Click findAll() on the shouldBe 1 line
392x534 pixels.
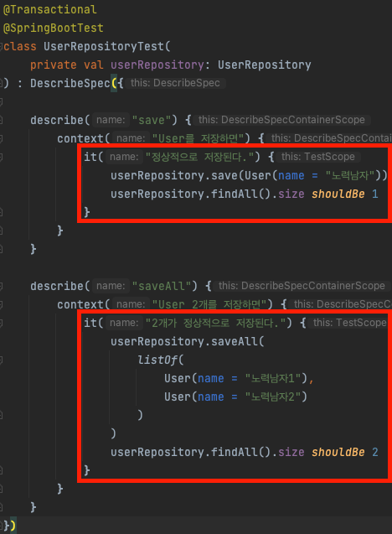(x=241, y=194)
